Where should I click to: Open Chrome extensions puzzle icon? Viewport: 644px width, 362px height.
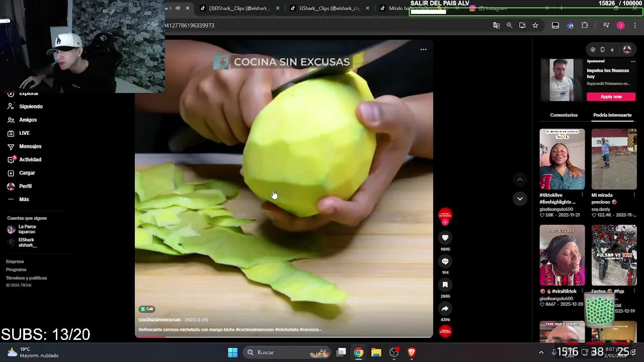click(585, 25)
